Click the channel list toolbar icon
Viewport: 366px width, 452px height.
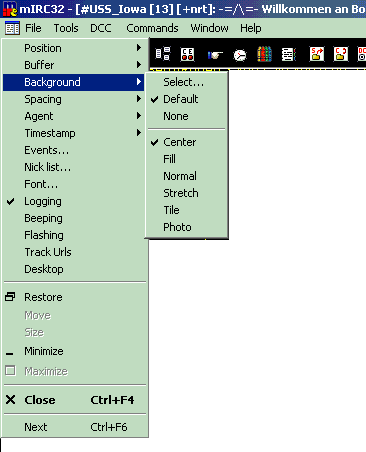point(163,54)
